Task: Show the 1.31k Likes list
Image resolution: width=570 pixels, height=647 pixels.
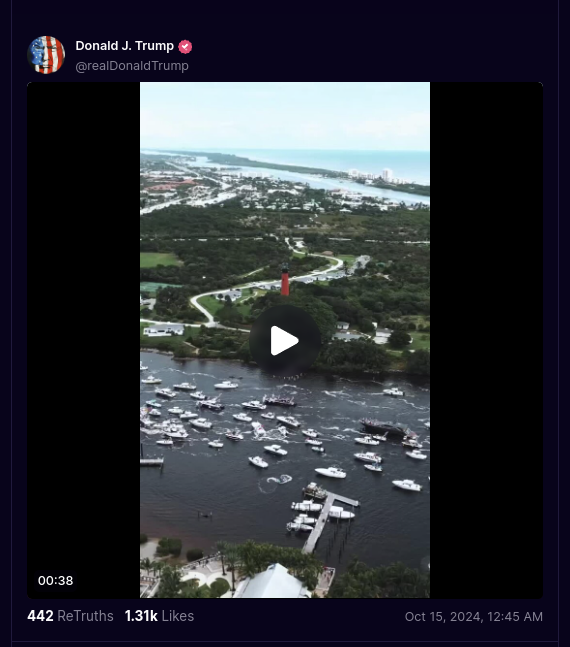Action: [x=159, y=616]
